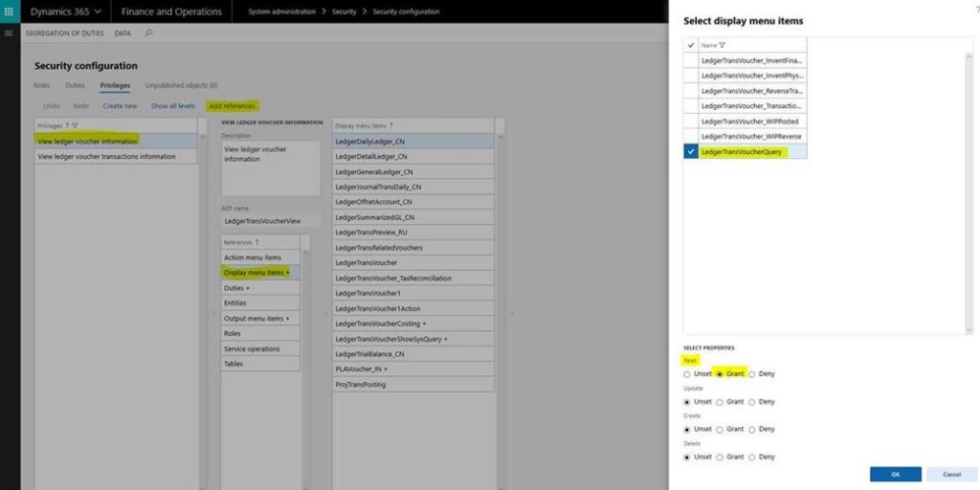Click Redo button

[81, 105]
